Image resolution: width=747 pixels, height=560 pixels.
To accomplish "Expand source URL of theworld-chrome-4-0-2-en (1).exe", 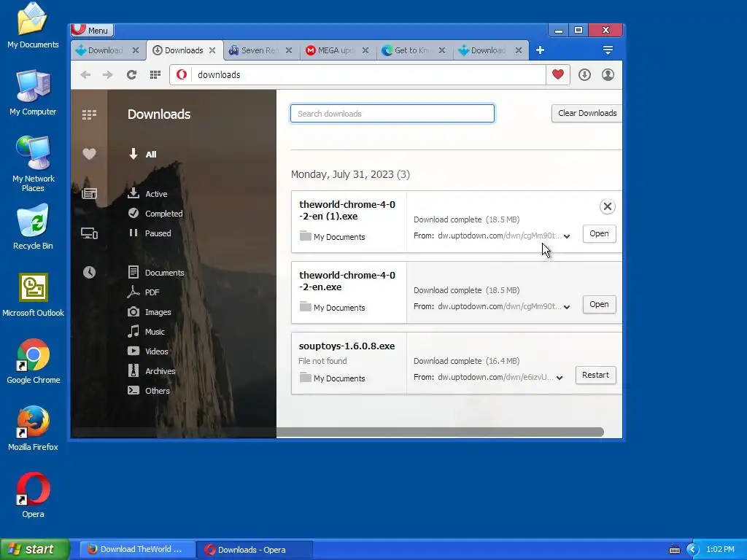I will pos(567,236).
